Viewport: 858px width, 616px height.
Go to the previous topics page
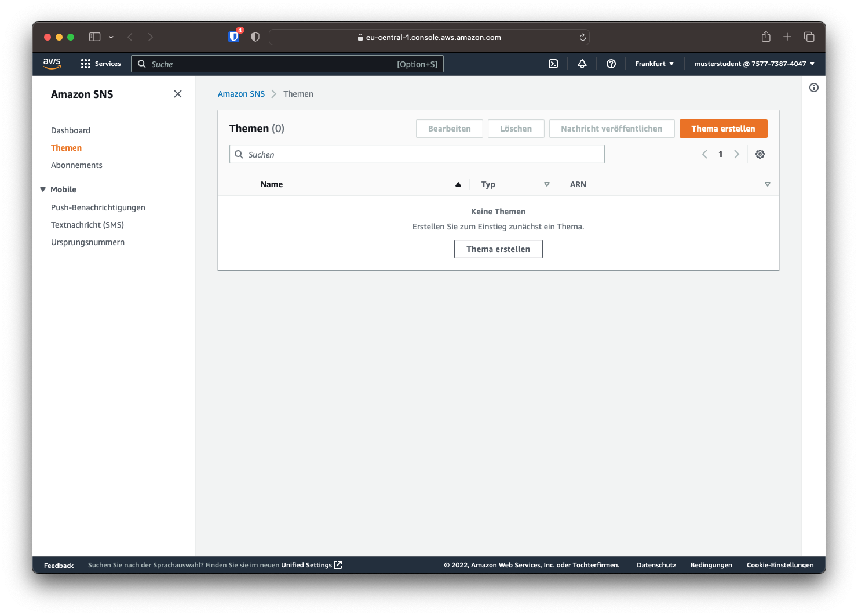coord(704,154)
